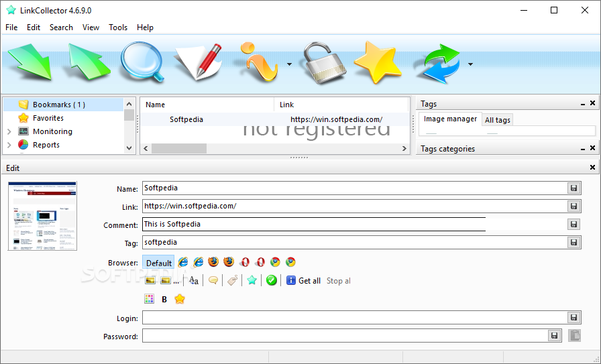Click the green check mark icon

click(x=272, y=280)
